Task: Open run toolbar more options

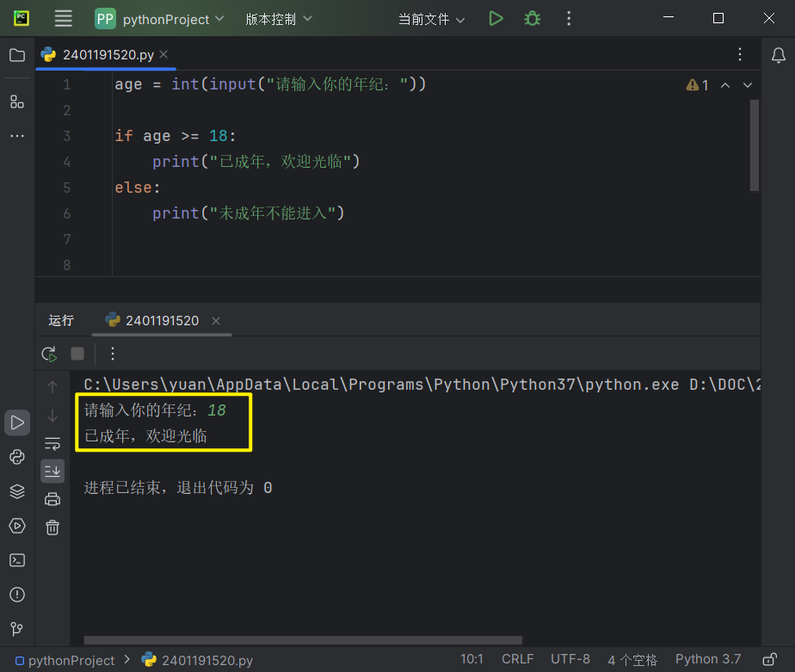Action: [113, 354]
